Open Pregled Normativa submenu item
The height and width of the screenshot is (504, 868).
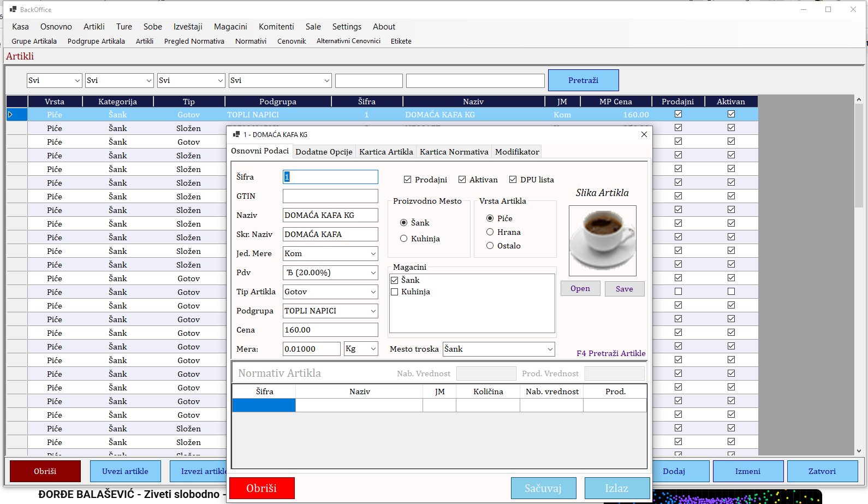click(194, 41)
